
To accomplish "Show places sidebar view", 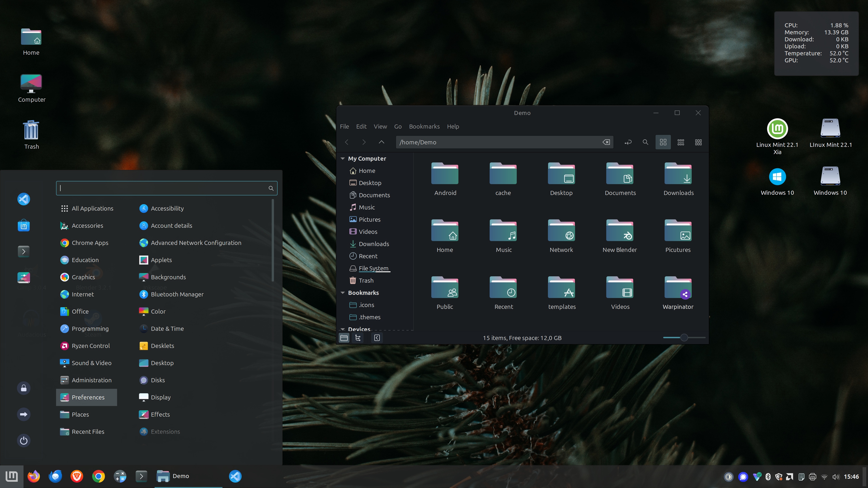I will [344, 338].
